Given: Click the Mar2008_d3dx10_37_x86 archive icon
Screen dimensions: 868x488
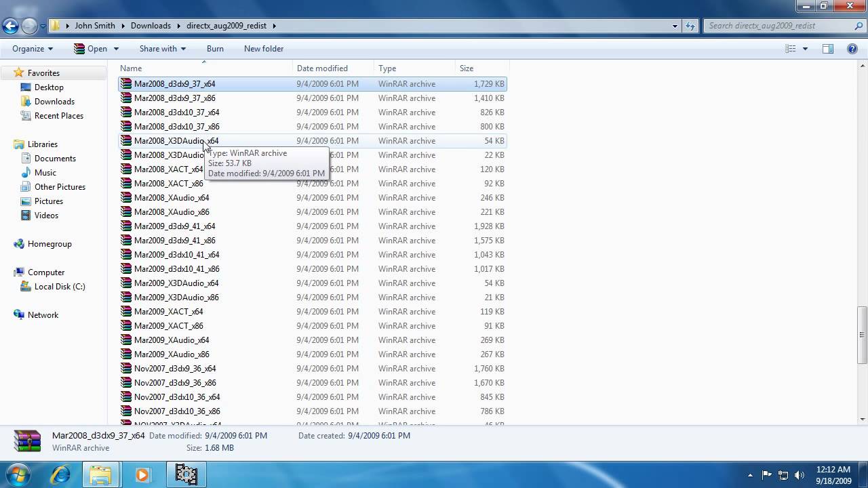Looking at the screenshot, I should tap(126, 127).
